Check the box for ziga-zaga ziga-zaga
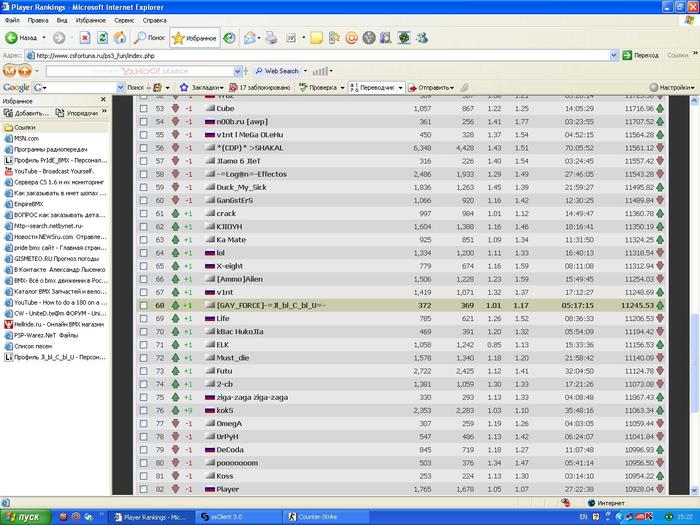 click(143, 397)
